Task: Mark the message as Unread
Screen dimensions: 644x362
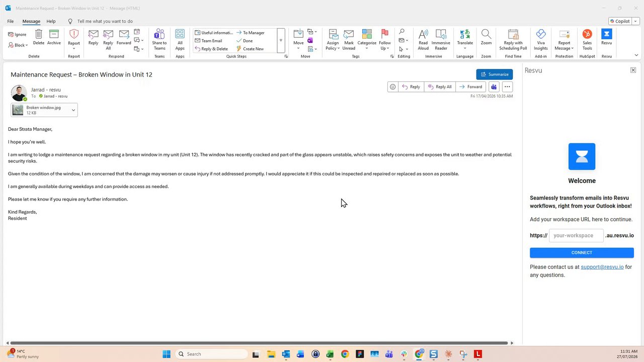Action: pos(349,39)
